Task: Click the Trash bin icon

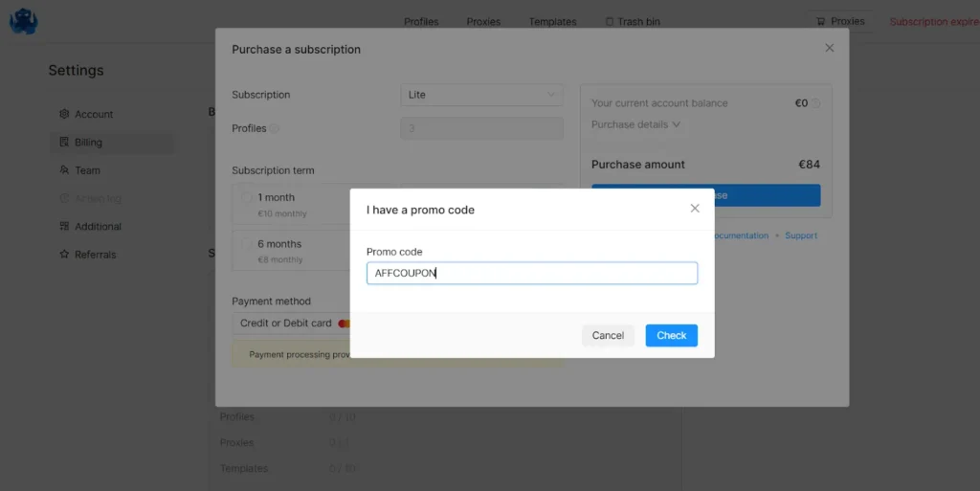Action: click(x=610, y=21)
